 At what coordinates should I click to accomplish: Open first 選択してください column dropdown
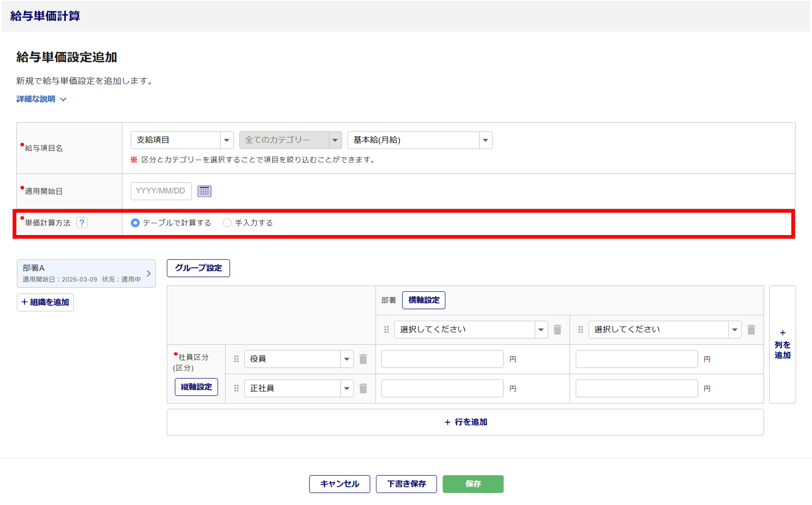pos(471,330)
